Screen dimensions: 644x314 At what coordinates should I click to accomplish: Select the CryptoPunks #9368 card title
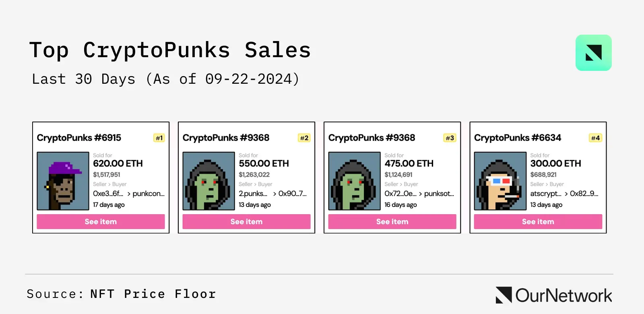(225, 138)
